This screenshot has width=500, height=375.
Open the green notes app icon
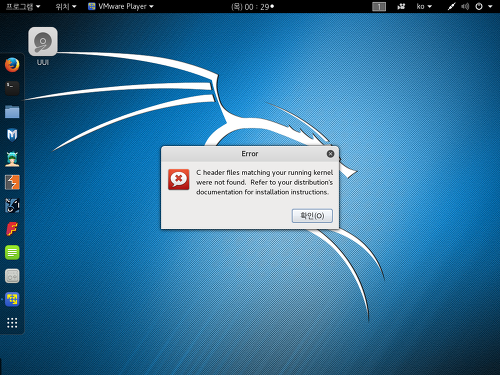click(12, 252)
